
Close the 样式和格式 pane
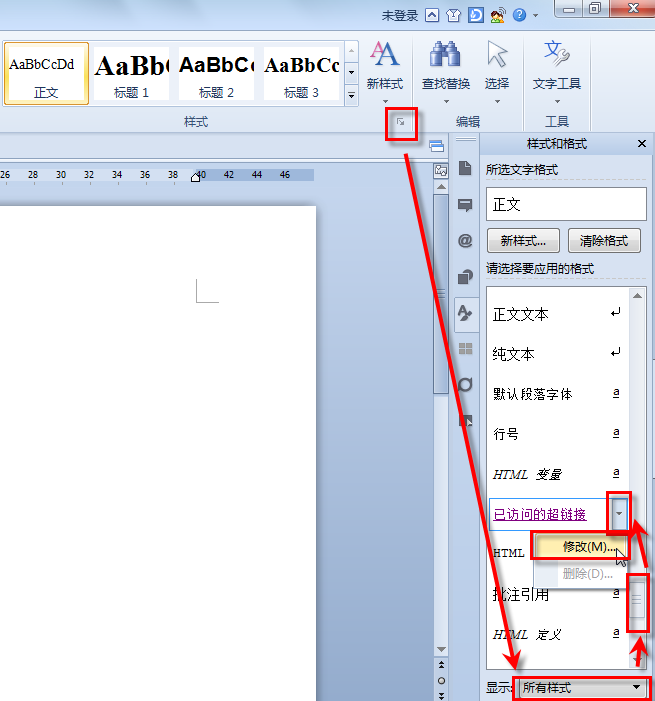pyautogui.click(x=642, y=144)
